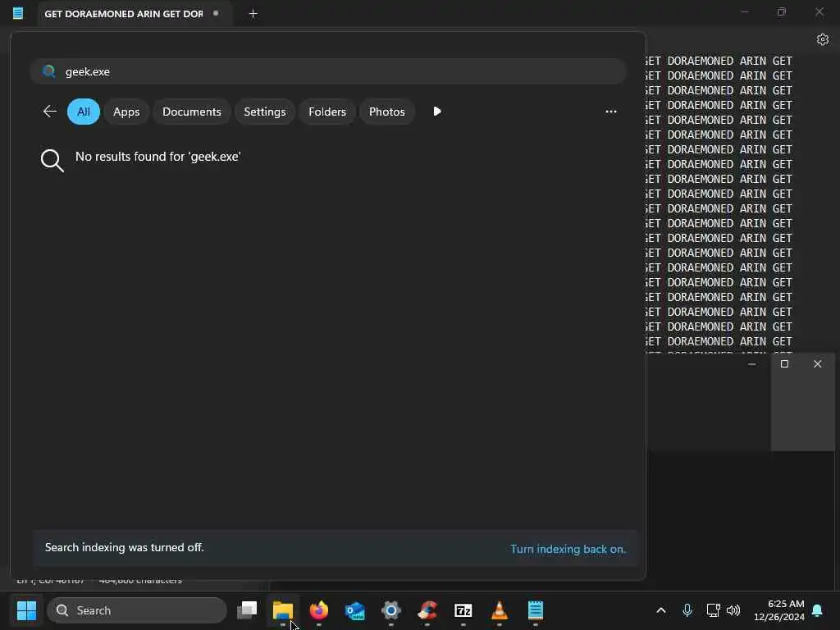Viewport: 840px width, 630px height.
Task: Filter results by Settings
Action: pos(265,112)
